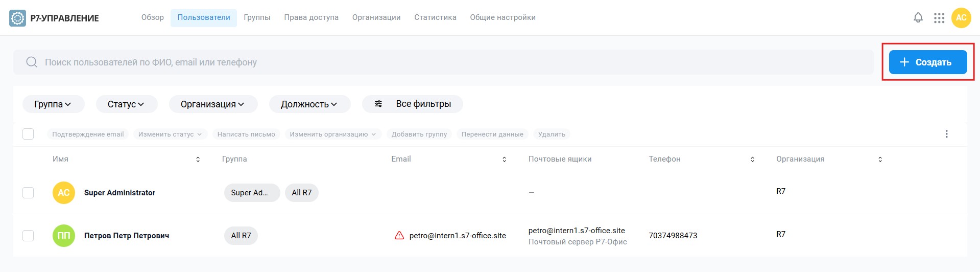Switch to the Группы tab
Screen dimensions: 980x272
(257, 17)
